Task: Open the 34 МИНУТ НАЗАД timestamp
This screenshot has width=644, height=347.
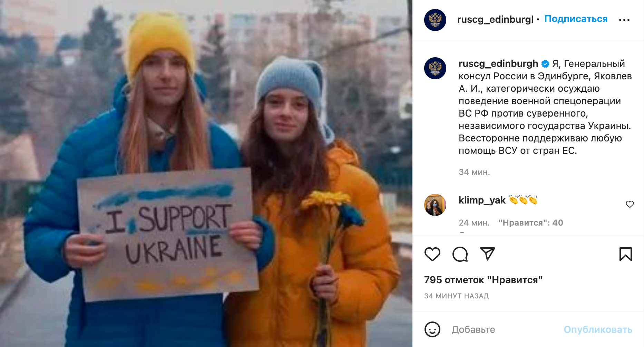Action: tap(457, 296)
